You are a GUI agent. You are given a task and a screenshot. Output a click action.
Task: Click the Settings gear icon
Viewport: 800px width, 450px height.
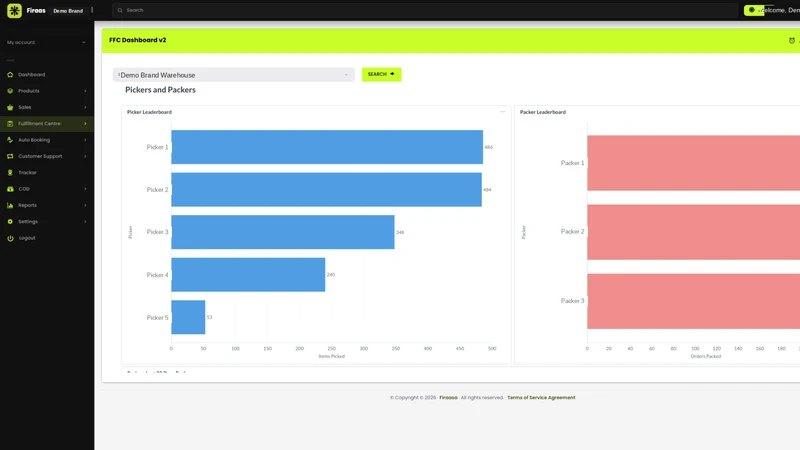click(10, 221)
